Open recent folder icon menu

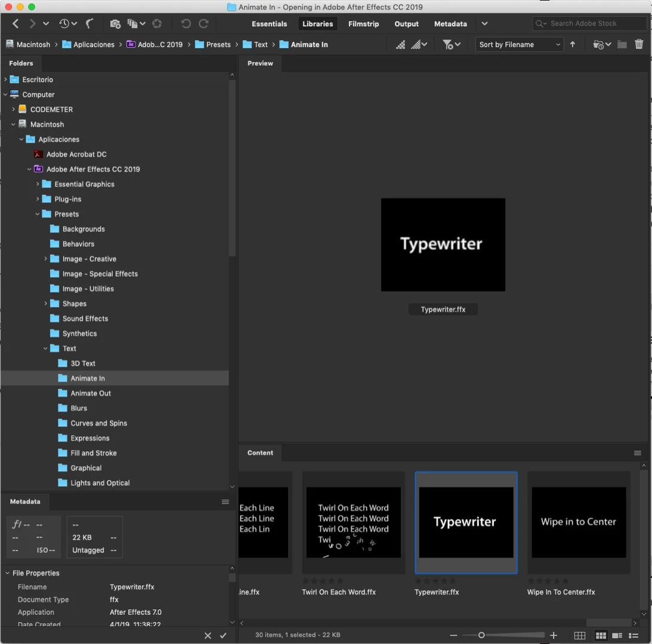602,45
